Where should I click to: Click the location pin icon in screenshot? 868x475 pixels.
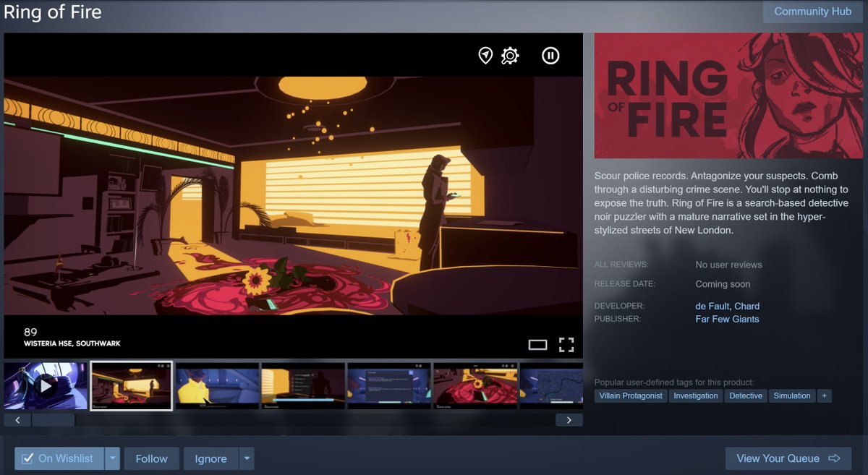[486, 55]
